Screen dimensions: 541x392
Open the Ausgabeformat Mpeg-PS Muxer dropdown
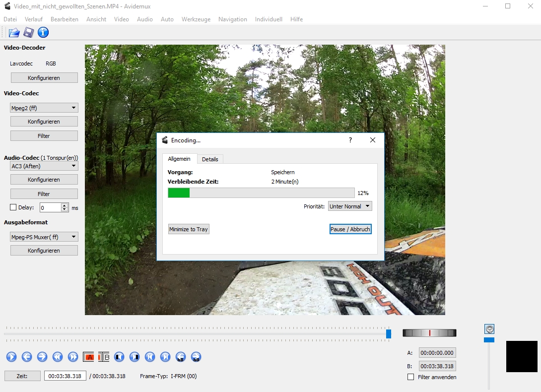(44, 237)
